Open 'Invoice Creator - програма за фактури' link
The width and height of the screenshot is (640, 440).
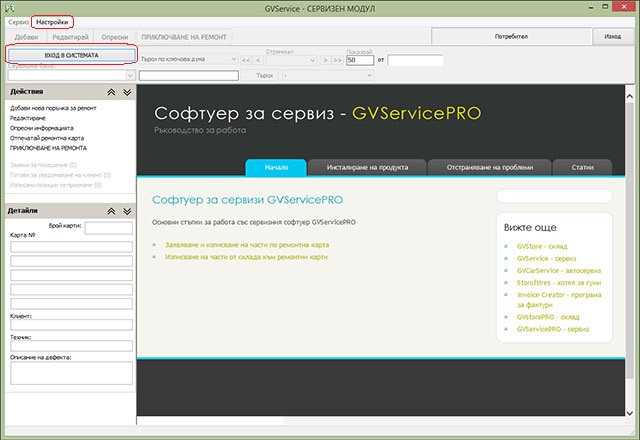559,300
